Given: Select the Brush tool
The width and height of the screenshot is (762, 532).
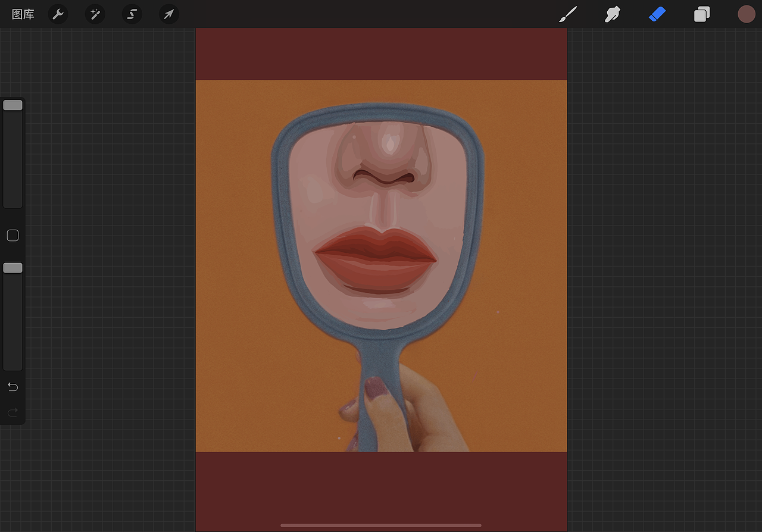Looking at the screenshot, I should click(568, 14).
